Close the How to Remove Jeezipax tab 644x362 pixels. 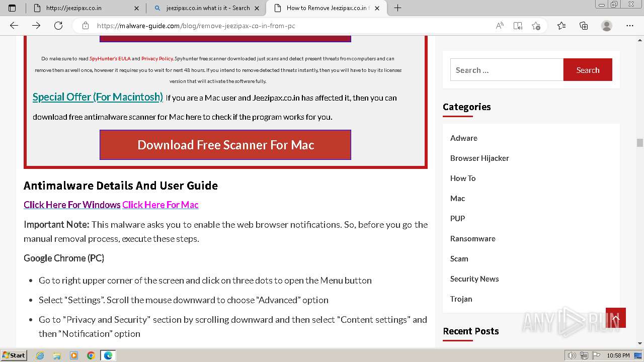tap(377, 8)
